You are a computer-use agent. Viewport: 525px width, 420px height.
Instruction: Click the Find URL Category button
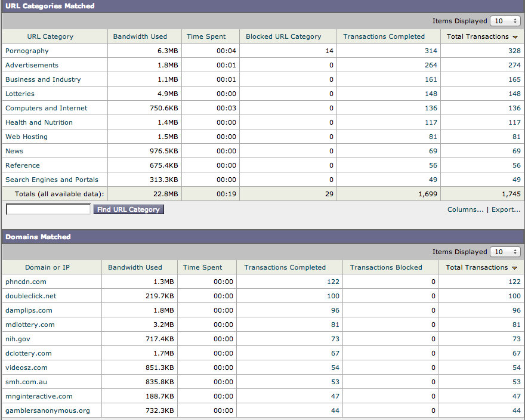click(x=128, y=209)
